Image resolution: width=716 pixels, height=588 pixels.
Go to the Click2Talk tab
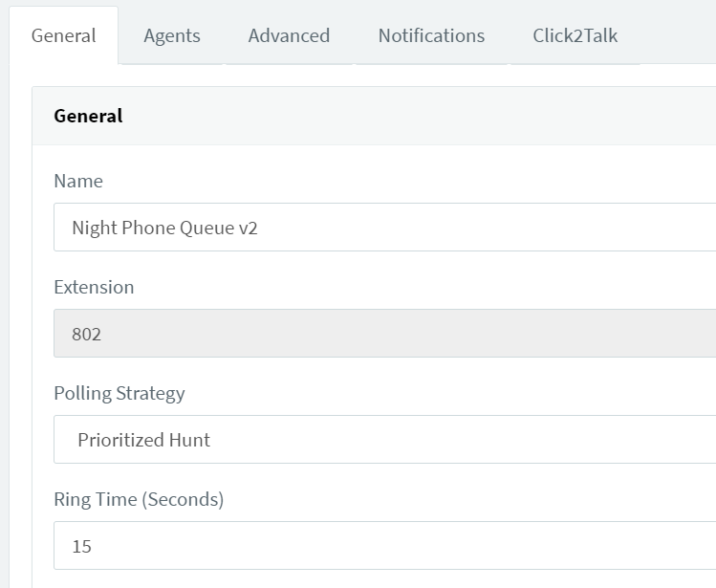tap(575, 36)
